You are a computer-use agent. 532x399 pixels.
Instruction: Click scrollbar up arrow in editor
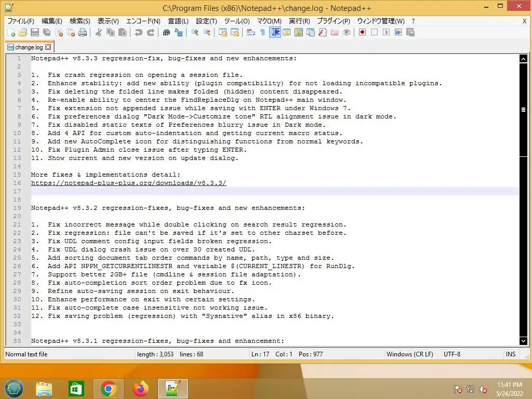(523, 59)
